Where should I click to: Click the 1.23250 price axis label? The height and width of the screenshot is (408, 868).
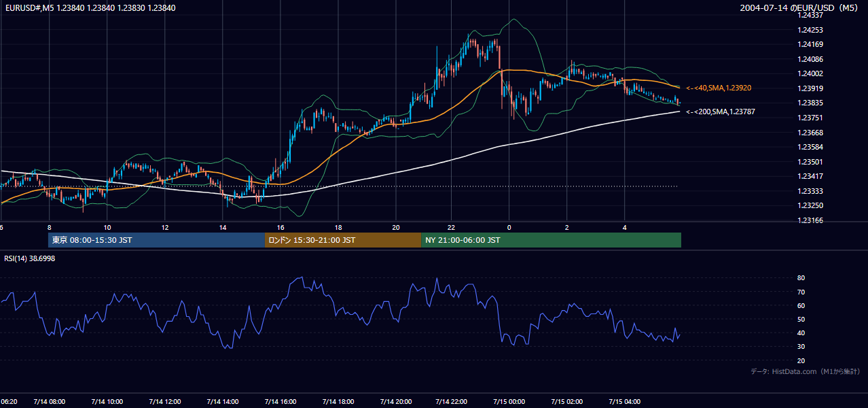[810, 206]
